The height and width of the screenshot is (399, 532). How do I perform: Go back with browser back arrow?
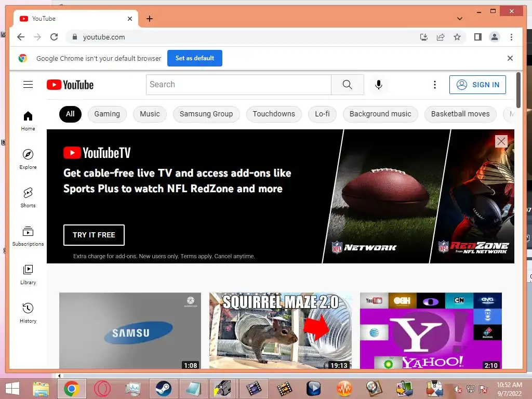pyautogui.click(x=21, y=37)
